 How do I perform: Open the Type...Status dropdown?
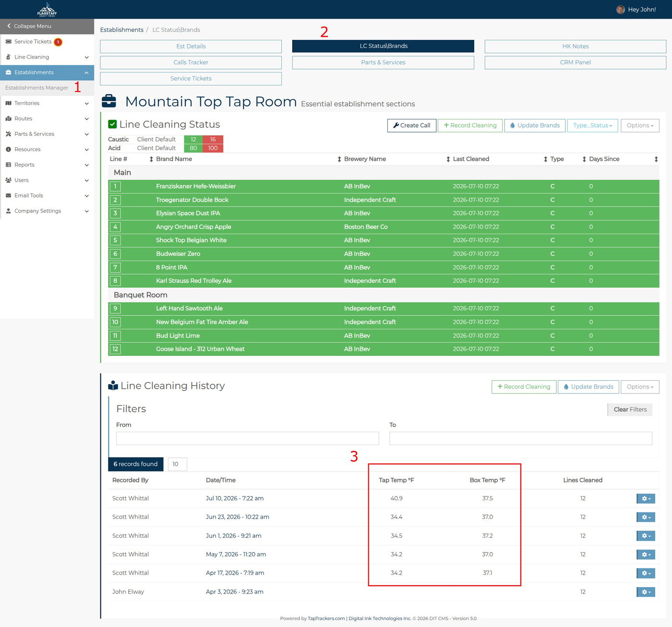592,125
